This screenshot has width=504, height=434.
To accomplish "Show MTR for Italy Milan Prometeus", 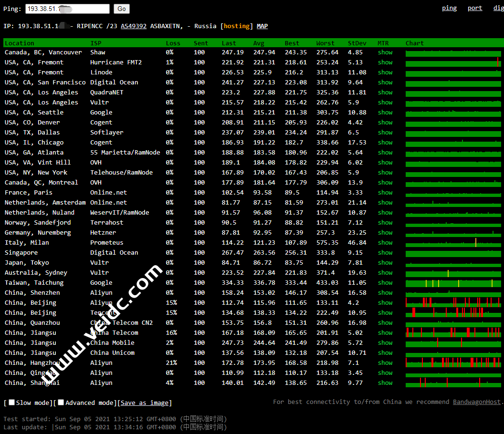I will pos(385,243).
